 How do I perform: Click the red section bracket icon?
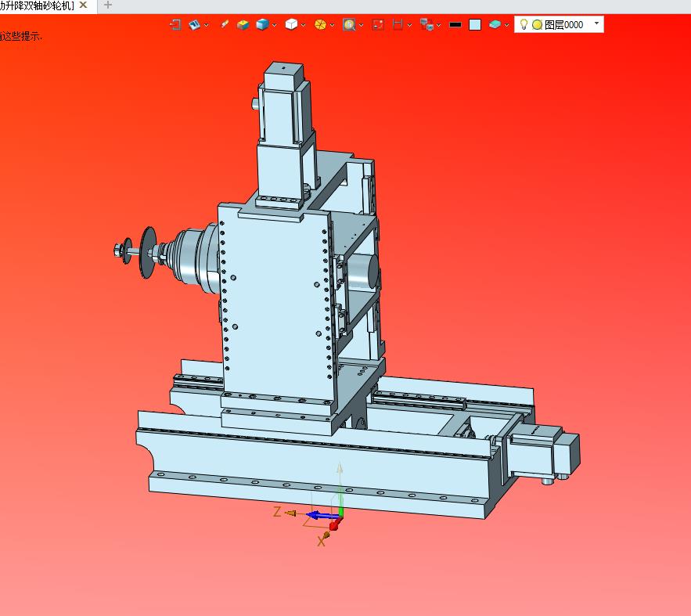pos(398,25)
